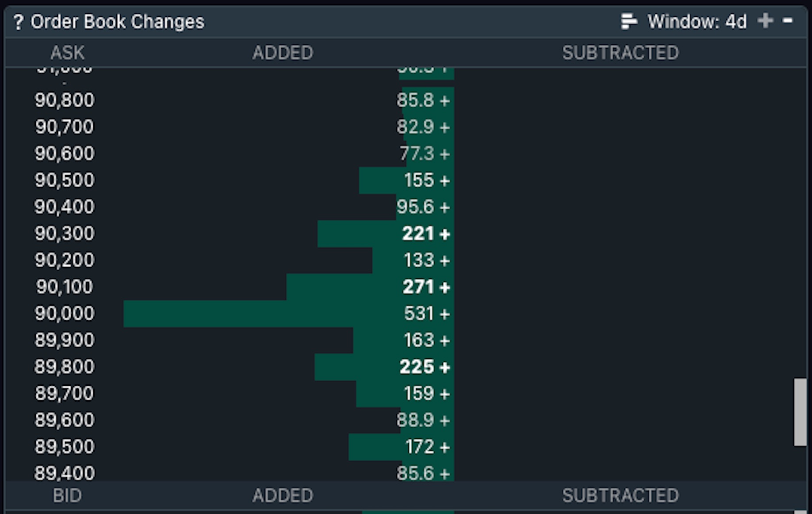Toggle the bar chart layout icon

point(628,21)
